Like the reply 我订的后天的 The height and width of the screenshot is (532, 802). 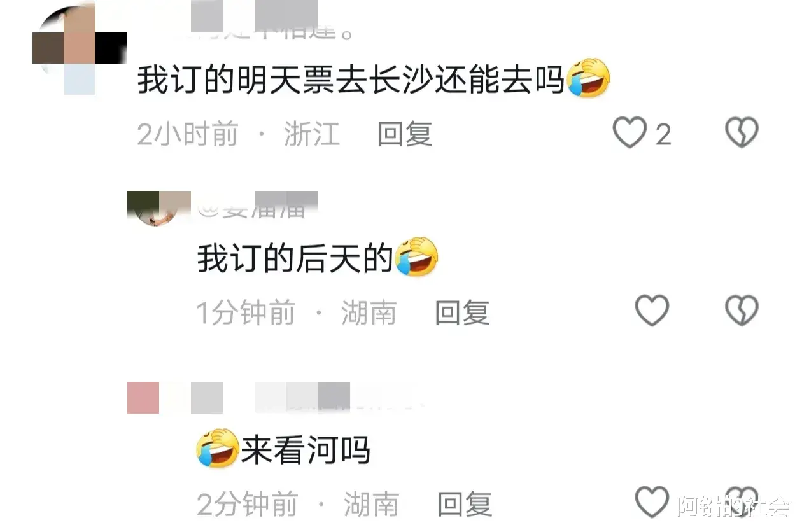click(652, 311)
